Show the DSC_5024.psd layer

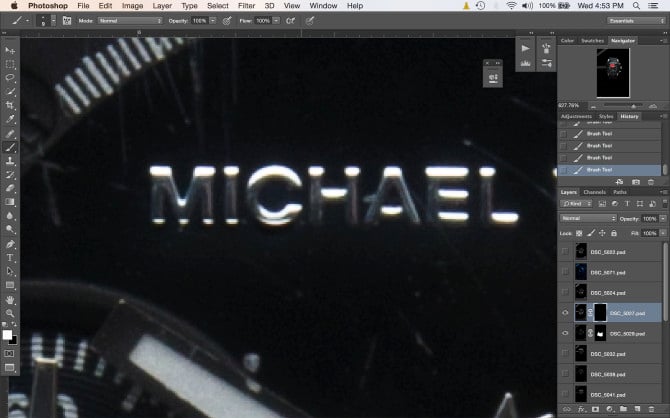[565, 292]
